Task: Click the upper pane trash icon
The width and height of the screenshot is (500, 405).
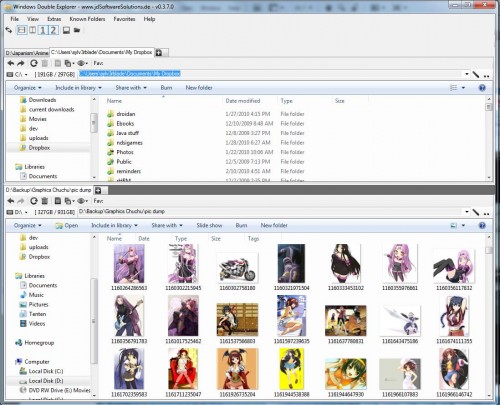Action: [x=45, y=63]
